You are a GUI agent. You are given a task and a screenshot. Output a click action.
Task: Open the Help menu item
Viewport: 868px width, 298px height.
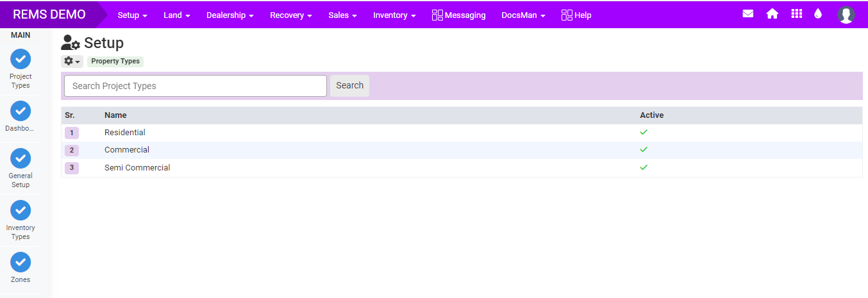click(x=576, y=15)
